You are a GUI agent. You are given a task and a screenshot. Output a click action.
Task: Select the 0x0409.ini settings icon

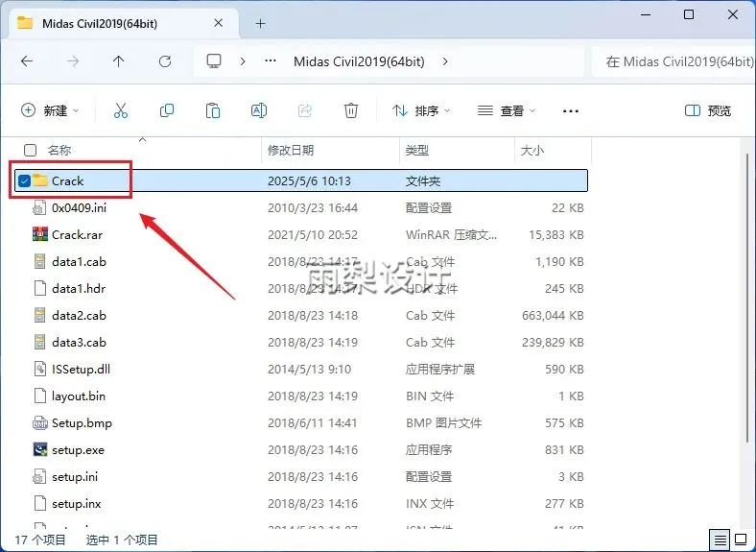39,208
